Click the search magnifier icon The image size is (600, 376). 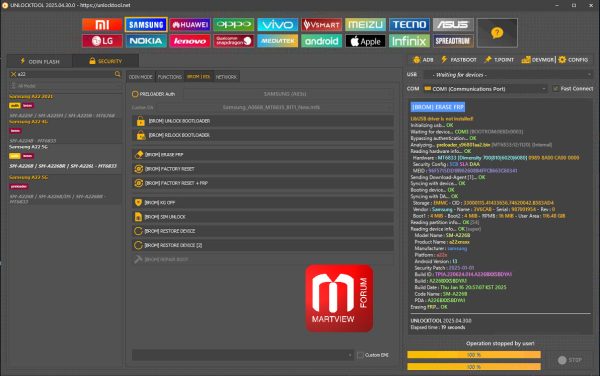[x=117, y=74]
